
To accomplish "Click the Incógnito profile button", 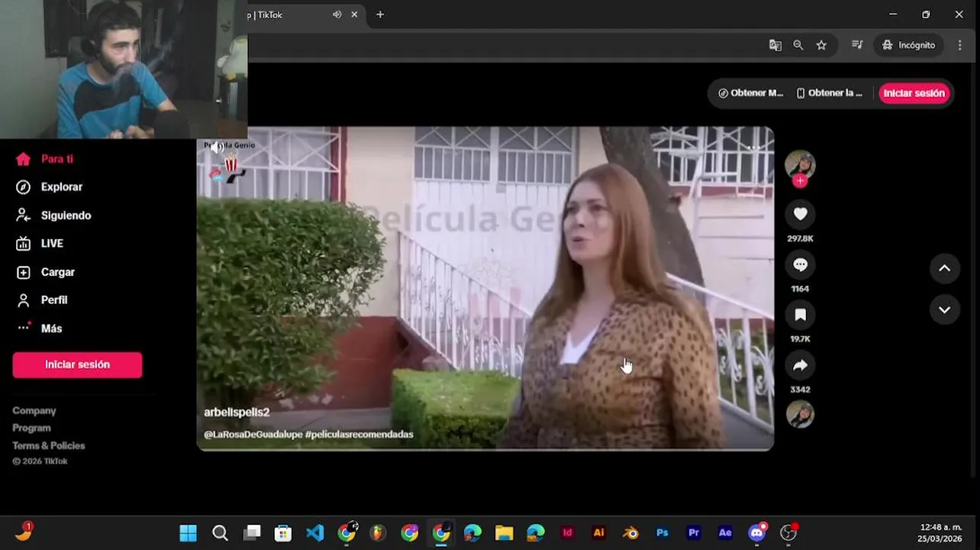I will click(x=909, y=45).
